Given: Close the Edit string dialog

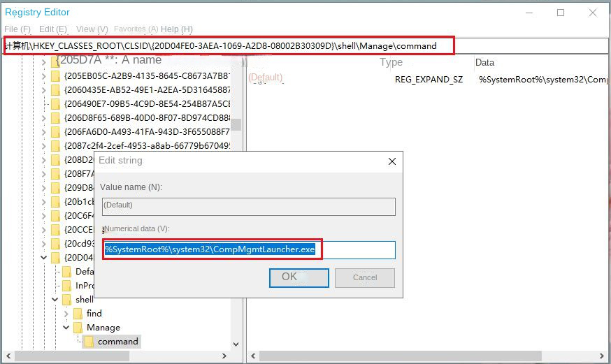Looking at the screenshot, I should point(392,161).
